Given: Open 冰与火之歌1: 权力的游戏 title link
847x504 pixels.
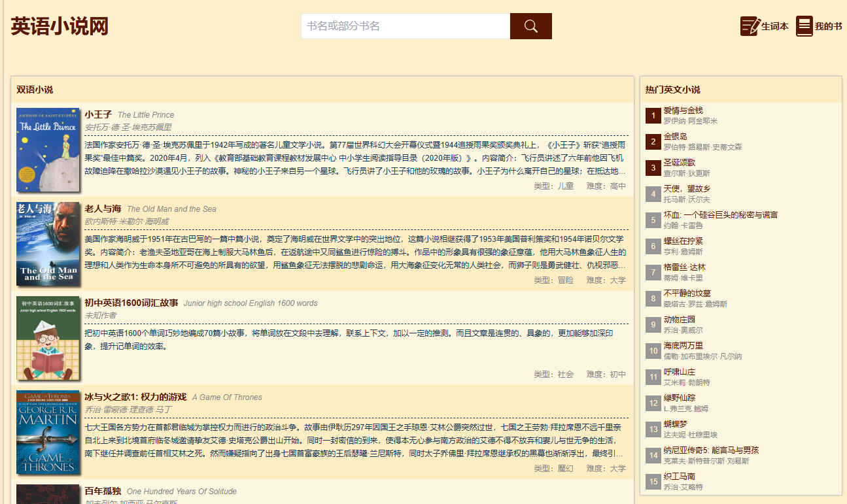Looking at the screenshot, I should pyautogui.click(x=135, y=397).
